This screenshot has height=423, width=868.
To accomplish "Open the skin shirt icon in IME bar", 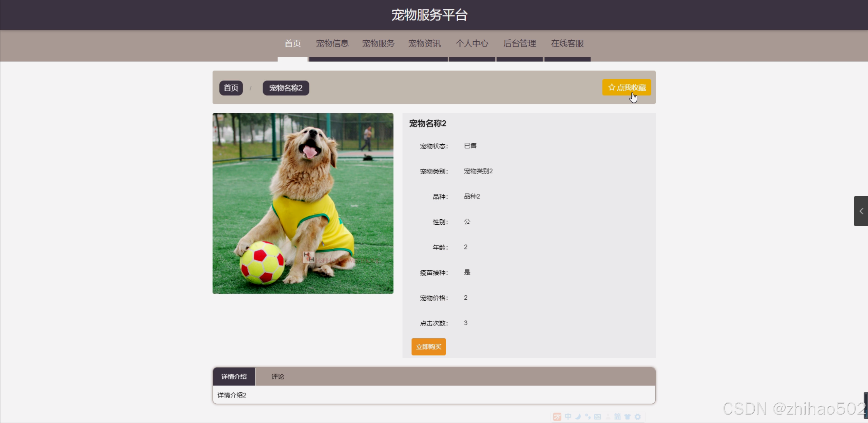I will pyautogui.click(x=628, y=417).
